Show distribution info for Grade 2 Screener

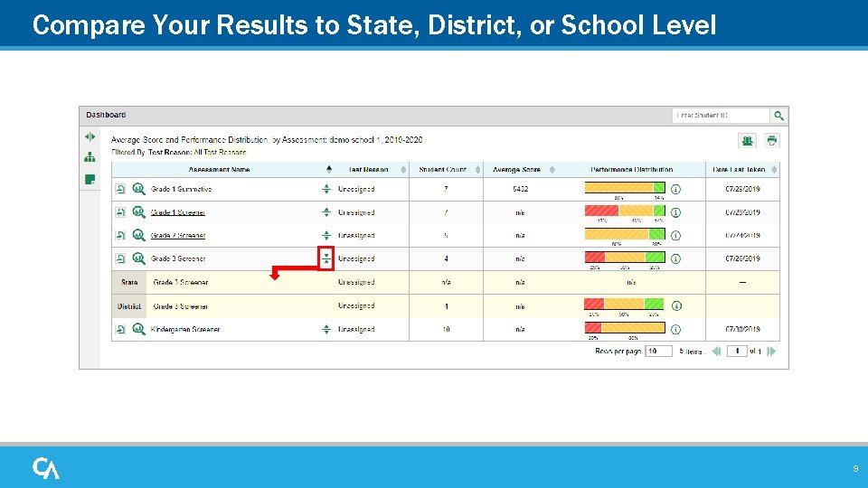[x=676, y=236]
